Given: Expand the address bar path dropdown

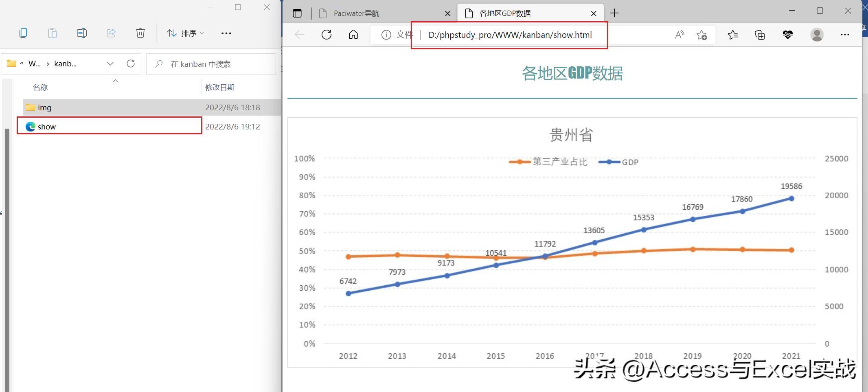Looking at the screenshot, I should coord(110,64).
